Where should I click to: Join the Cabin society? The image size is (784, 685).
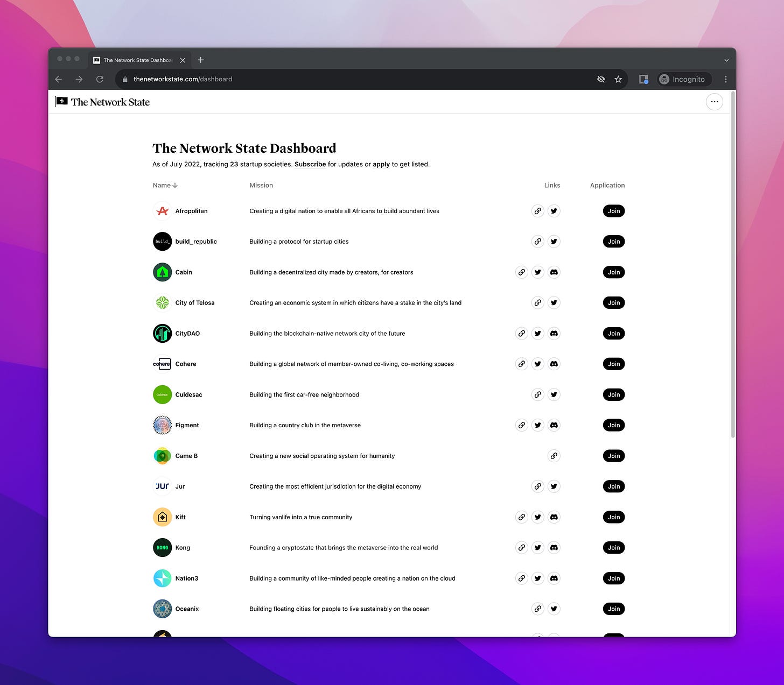point(614,272)
